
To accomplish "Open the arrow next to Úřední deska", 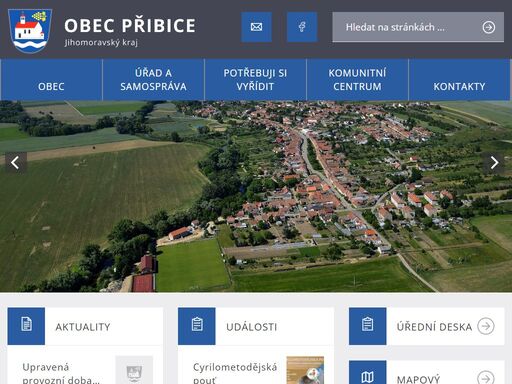I will [x=486, y=326].
